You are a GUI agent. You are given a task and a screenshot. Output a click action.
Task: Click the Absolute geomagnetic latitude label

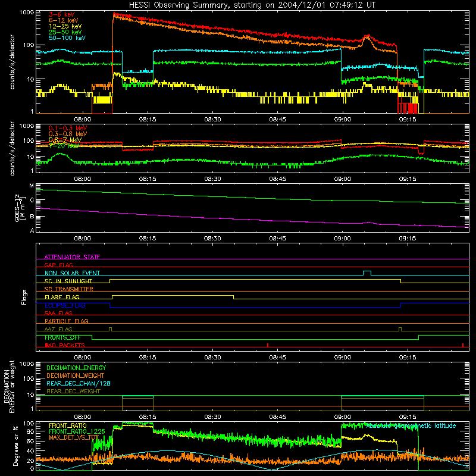pos(411,425)
